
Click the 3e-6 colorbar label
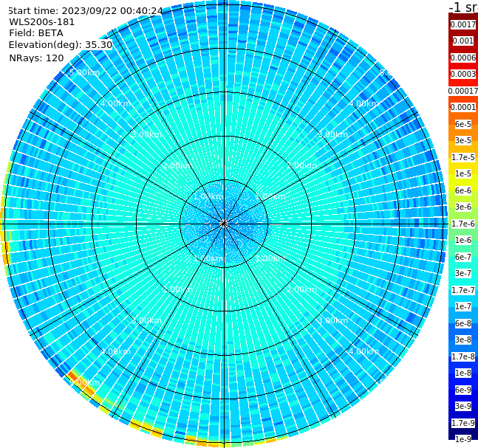[463, 207]
